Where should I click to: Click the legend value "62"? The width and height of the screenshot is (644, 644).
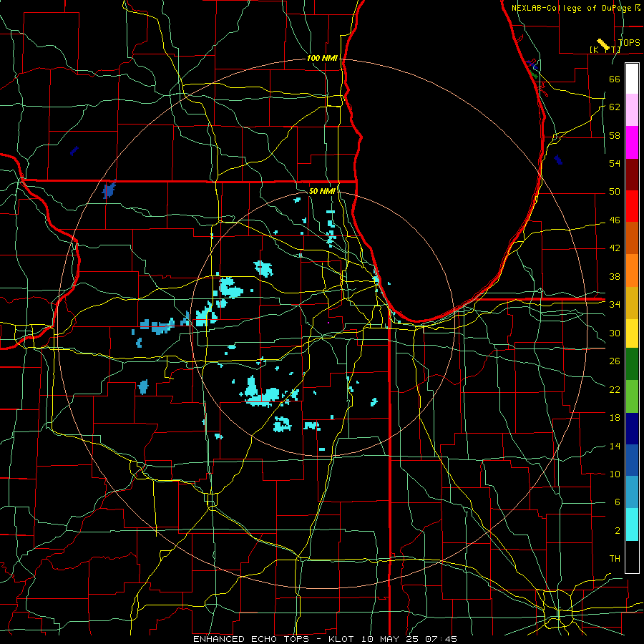pyautogui.click(x=615, y=107)
